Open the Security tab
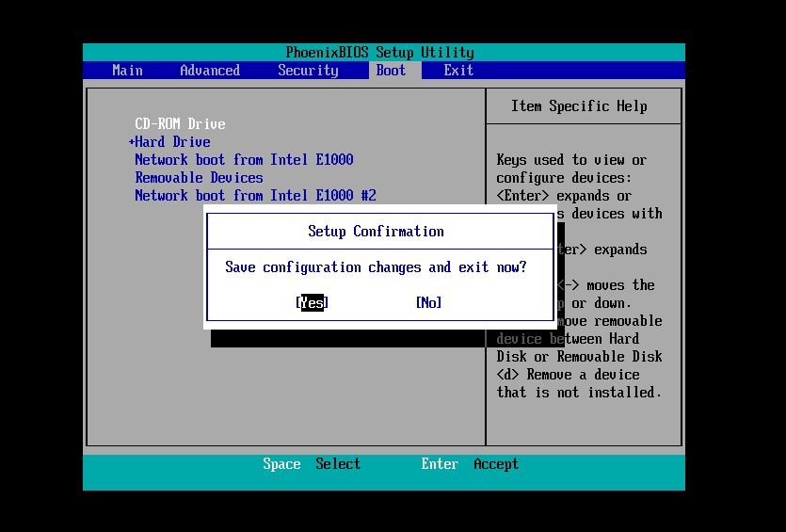 click(308, 71)
